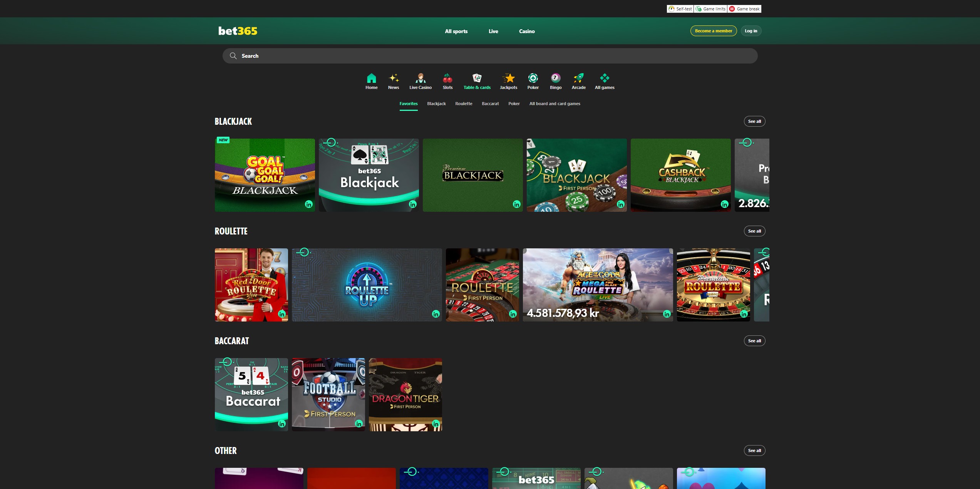Screen dimensions: 980x489
Task: See all Blackjack games
Action: pos(754,121)
